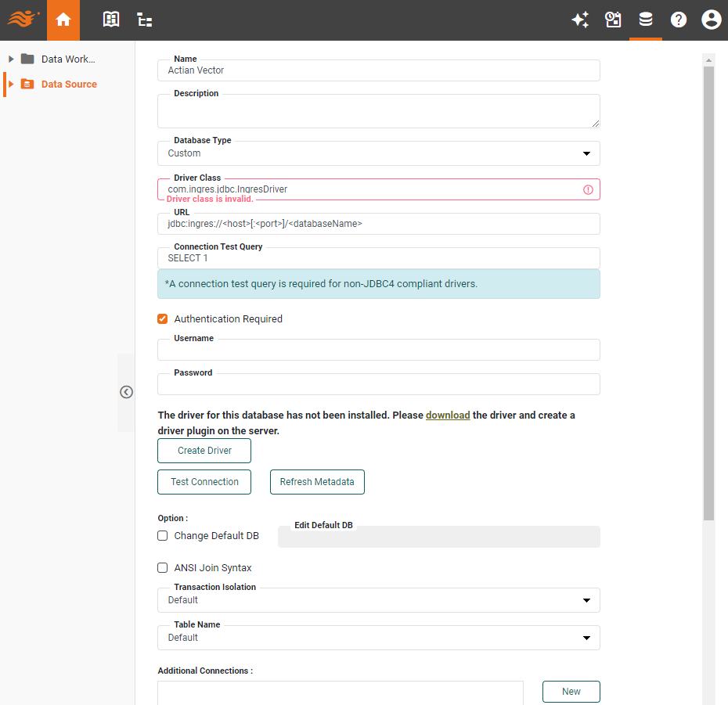Click the scheduled jobs calendar icon
728x705 pixels.
[613, 20]
